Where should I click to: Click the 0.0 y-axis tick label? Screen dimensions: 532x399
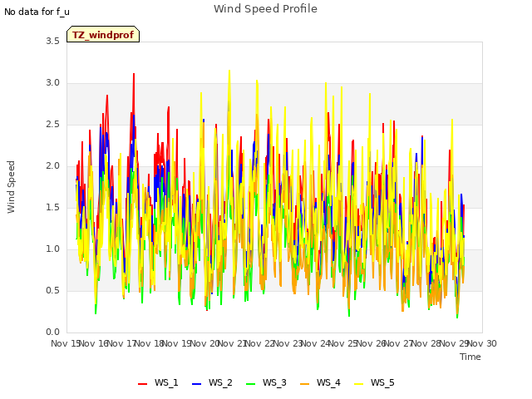point(52,332)
